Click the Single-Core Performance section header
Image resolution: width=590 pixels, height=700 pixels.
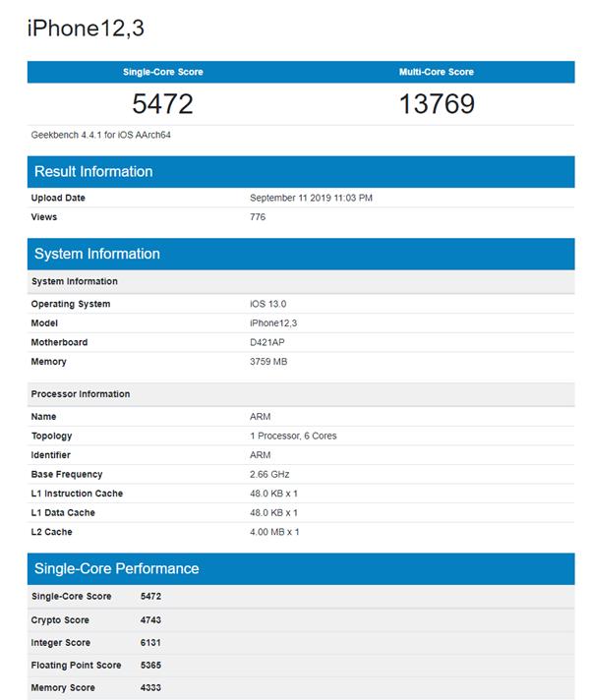pyautogui.click(x=301, y=568)
